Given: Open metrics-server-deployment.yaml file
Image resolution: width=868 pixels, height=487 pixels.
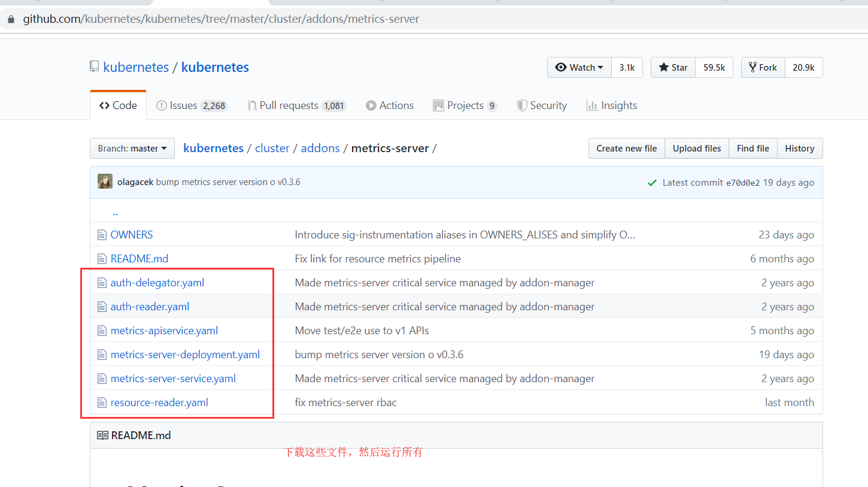Looking at the screenshot, I should tap(185, 355).
